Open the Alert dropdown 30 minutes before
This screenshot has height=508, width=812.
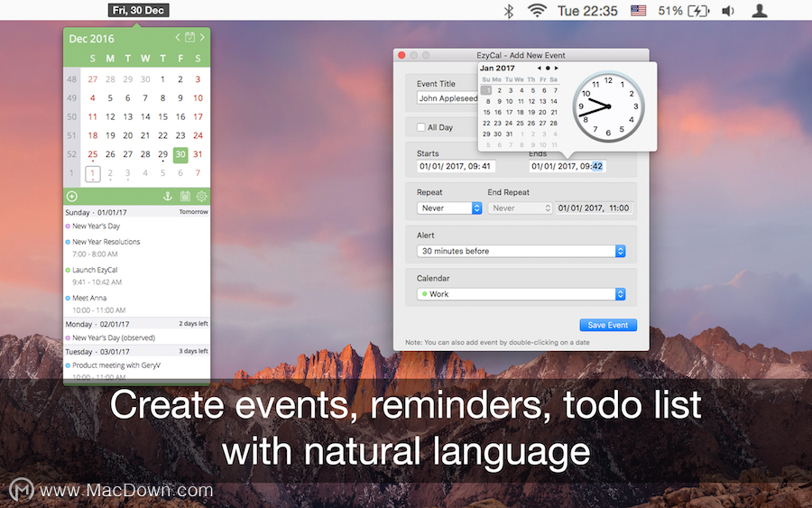tap(521, 251)
